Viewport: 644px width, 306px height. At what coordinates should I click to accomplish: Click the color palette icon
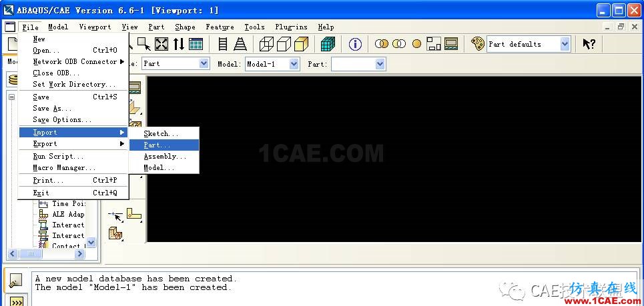click(478, 44)
